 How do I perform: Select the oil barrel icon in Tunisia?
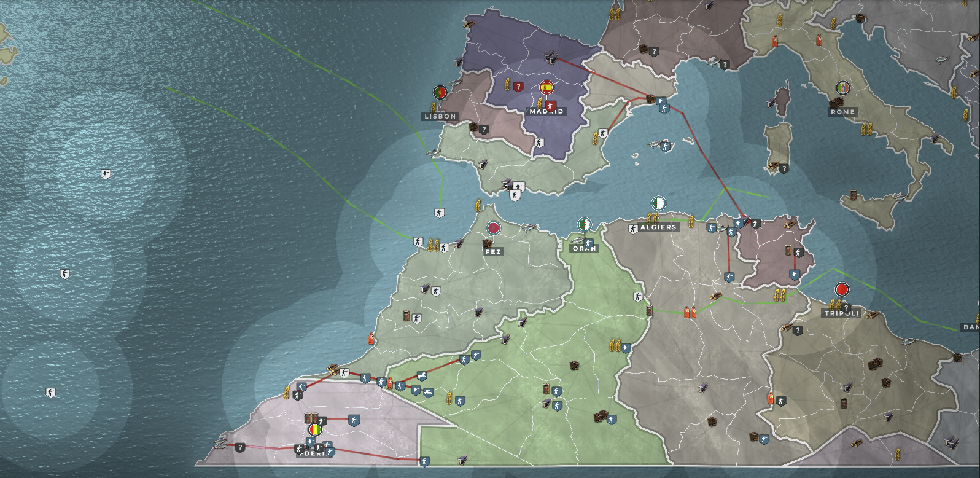click(x=788, y=250)
